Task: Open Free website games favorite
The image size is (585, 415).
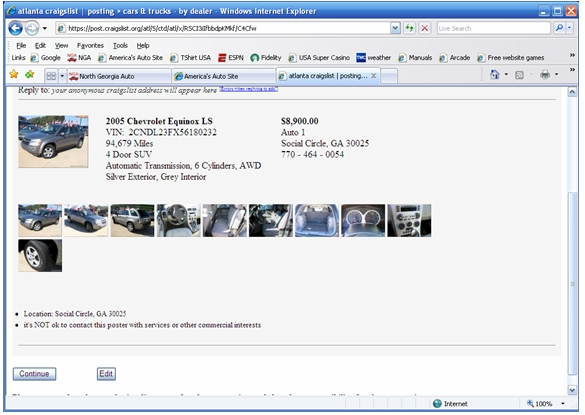Action: [511, 58]
